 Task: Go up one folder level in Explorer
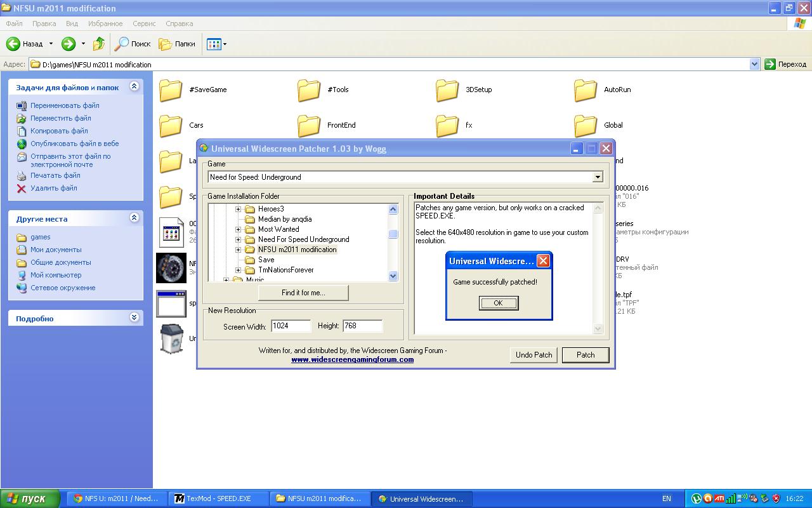tap(99, 44)
